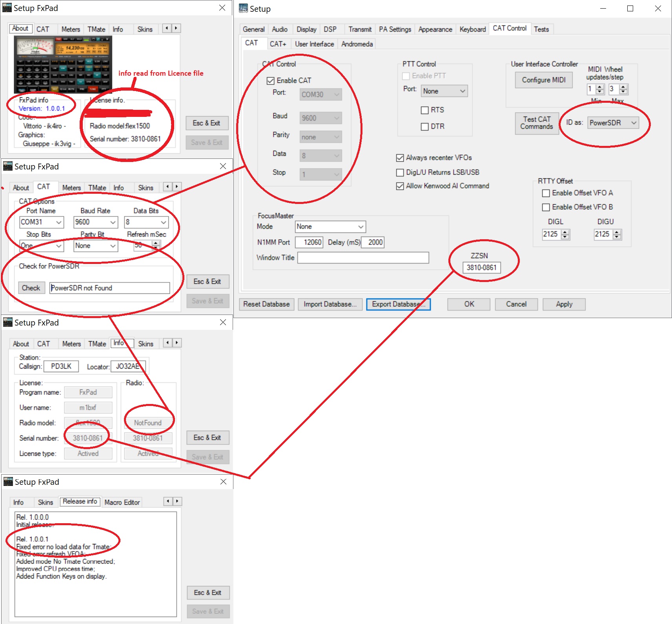Click the Setup window app icon
672x624 pixels.
(243, 8)
